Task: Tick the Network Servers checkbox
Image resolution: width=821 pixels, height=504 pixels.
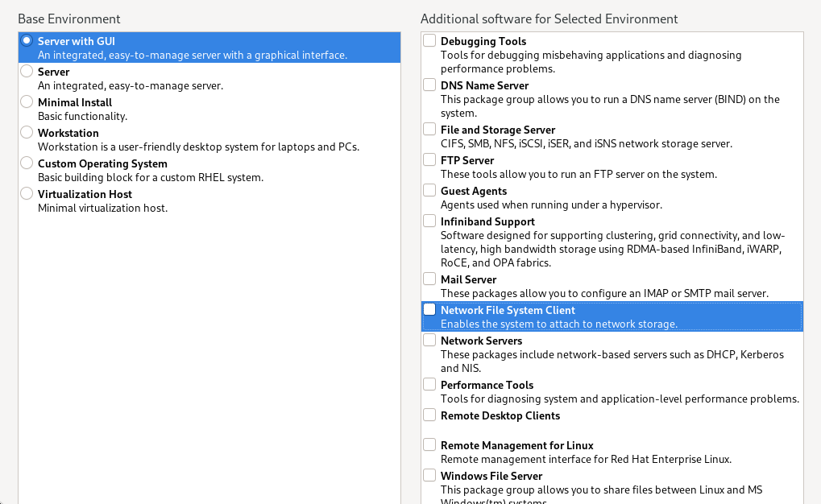Action: [430, 341]
